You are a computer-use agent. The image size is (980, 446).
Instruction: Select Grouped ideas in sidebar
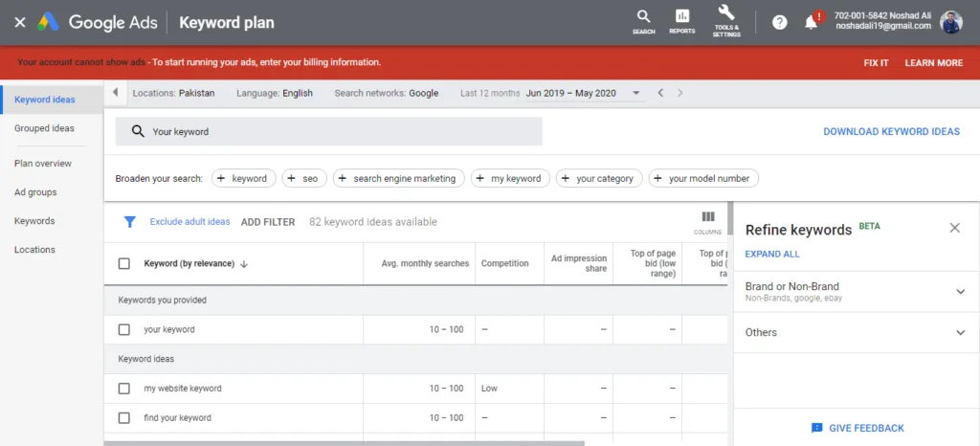[x=44, y=128]
